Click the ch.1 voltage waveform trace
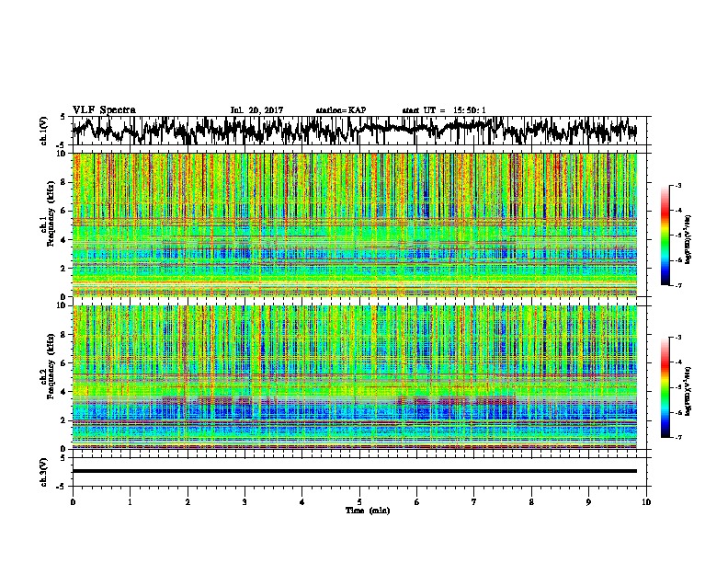Viewport: 728px width, 563px height. click(355, 130)
